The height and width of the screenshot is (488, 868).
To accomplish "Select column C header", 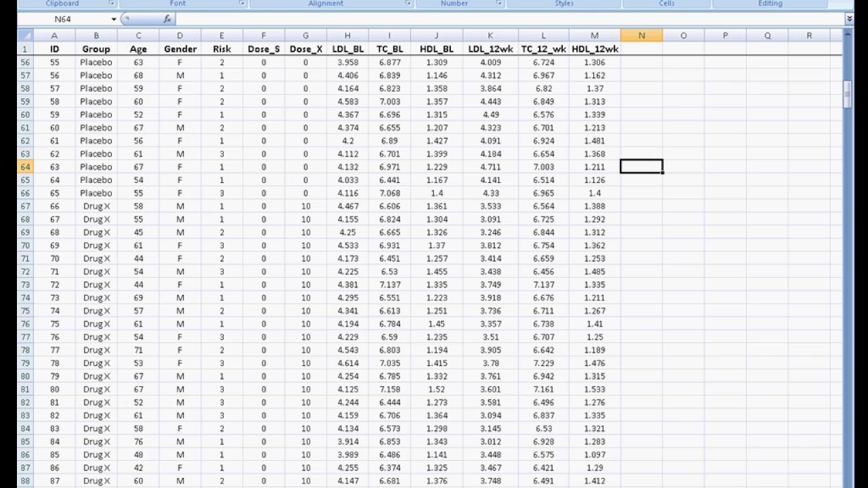I will 138,35.
